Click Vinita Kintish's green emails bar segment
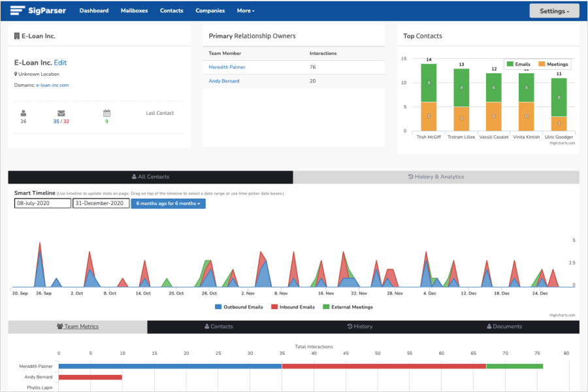588x392 pixels. pos(526,88)
